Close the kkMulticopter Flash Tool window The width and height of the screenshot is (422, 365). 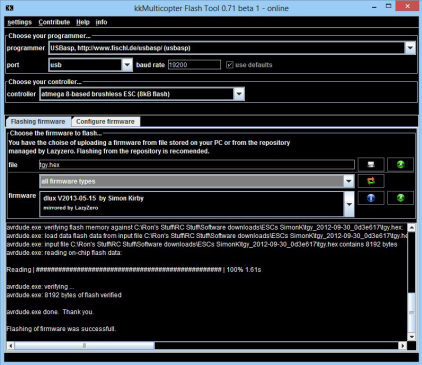click(x=407, y=6)
